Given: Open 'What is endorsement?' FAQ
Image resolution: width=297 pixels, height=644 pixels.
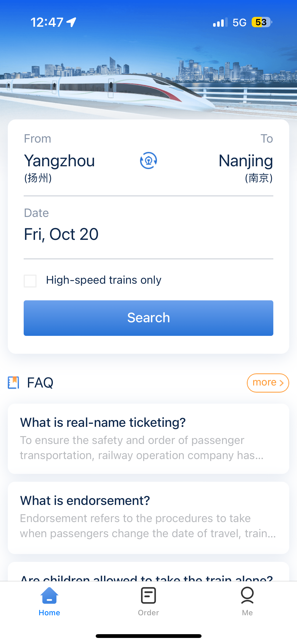Looking at the screenshot, I should pos(148,518).
